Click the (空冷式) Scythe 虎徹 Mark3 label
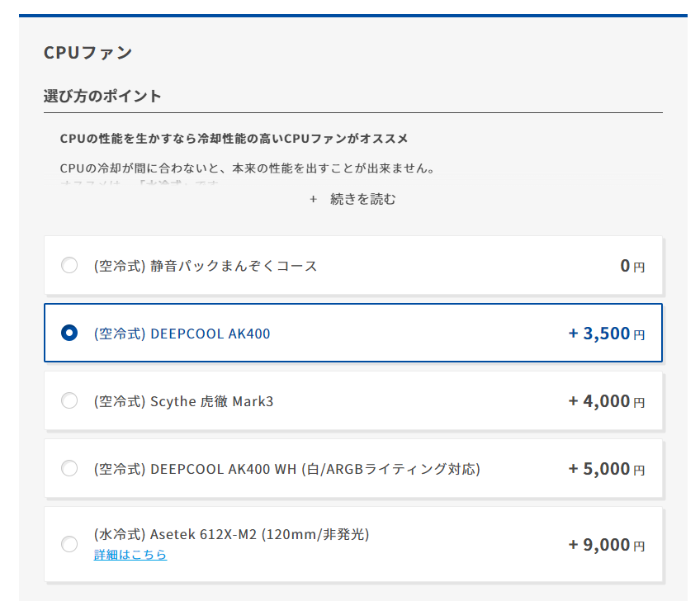Image resolution: width=700 pixels, height=601 pixels. tap(183, 401)
